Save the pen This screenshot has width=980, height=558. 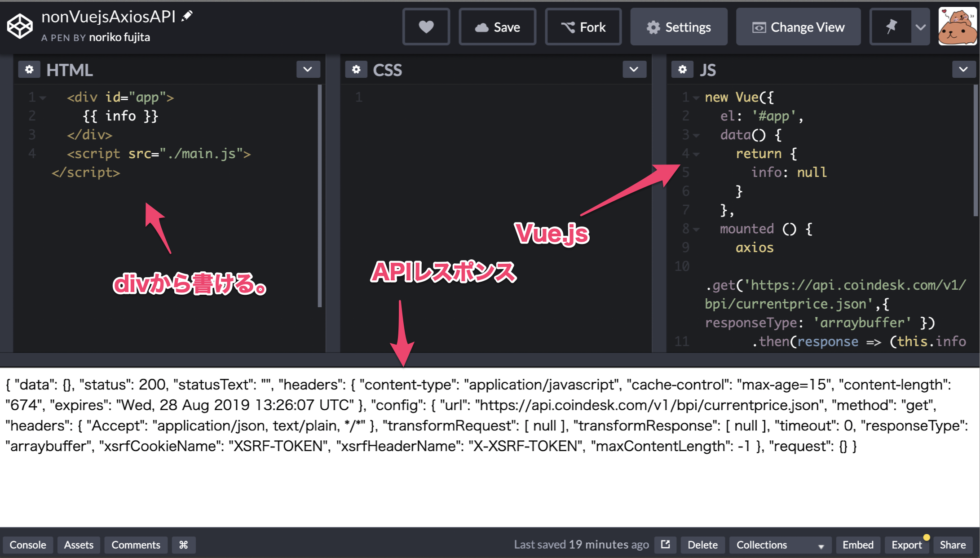[x=497, y=27]
